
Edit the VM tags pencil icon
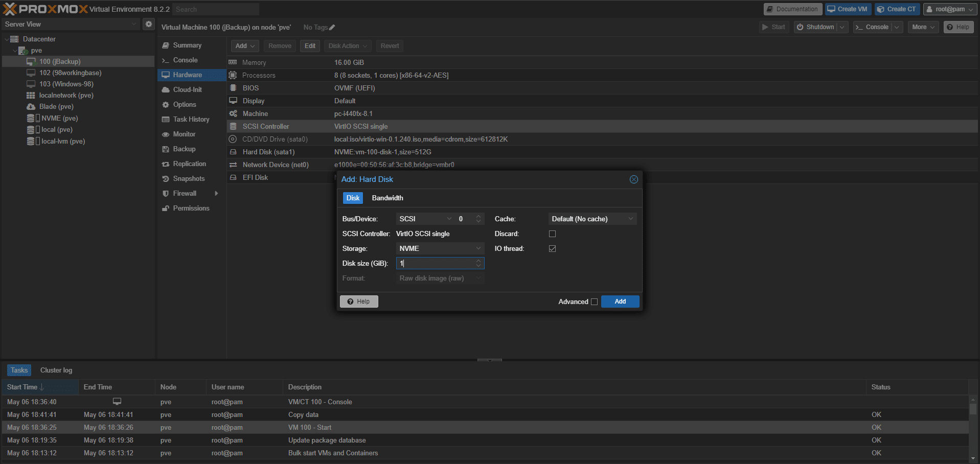[x=332, y=27]
